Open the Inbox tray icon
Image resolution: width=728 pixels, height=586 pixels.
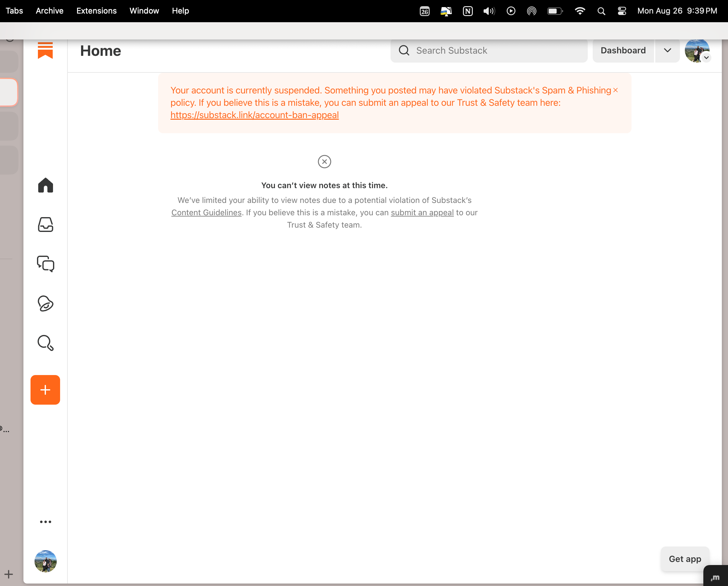click(x=46, y=225)
